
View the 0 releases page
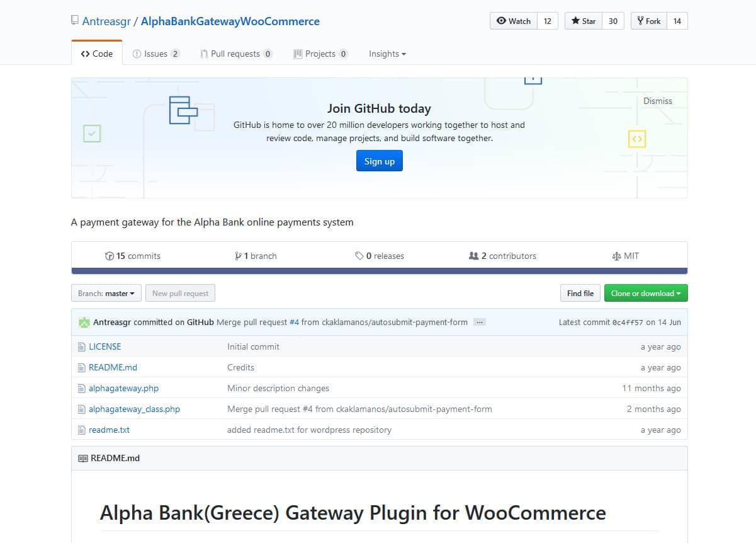point(380,256)
